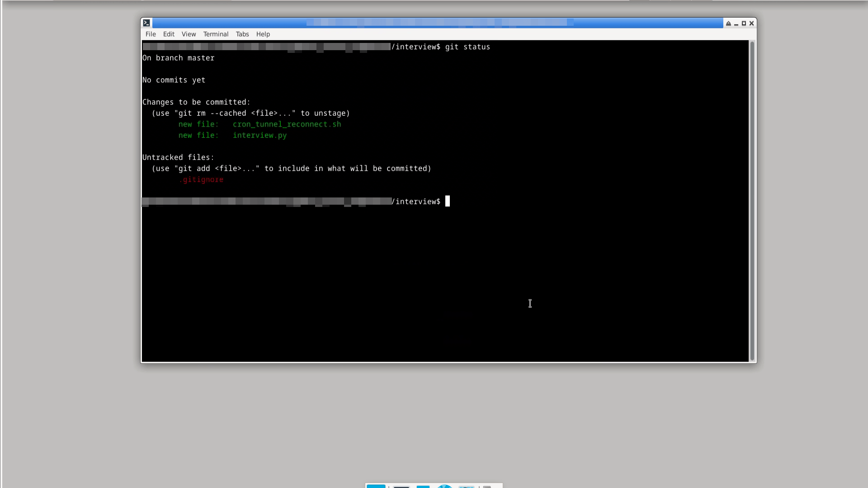Click the 'On branch master' line

point(179,58)
